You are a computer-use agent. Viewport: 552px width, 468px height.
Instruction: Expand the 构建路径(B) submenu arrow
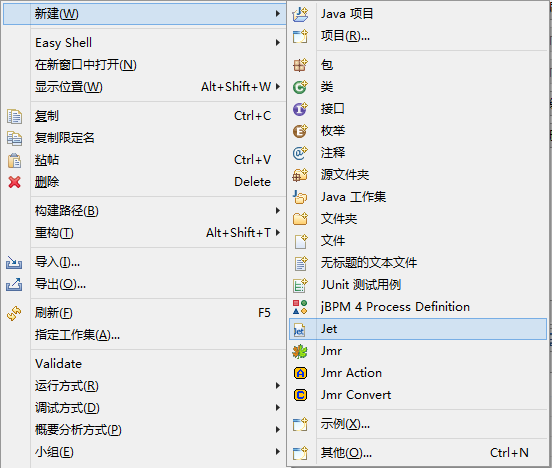(x=278, y=211)
